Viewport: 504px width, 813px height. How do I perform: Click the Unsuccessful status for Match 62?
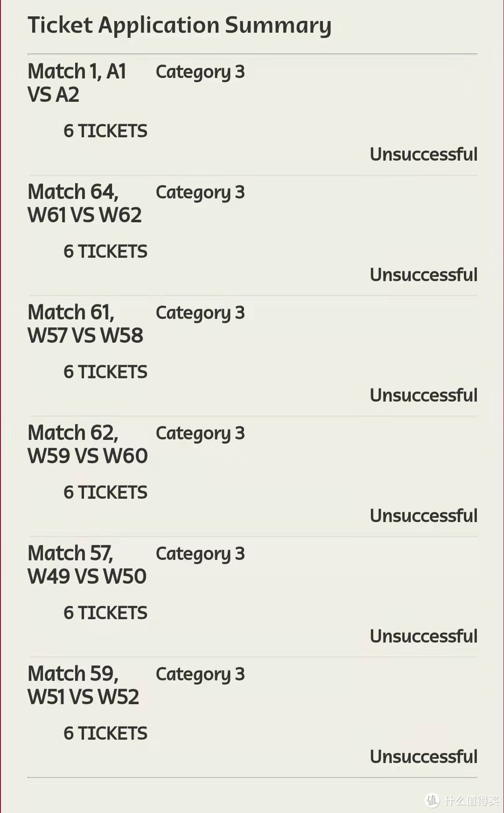[424, 516]
